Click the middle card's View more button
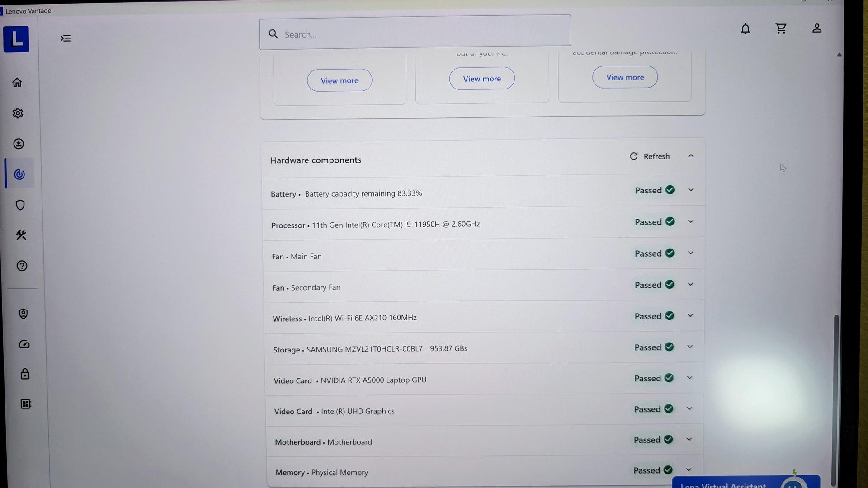The width and height of the screenshot is (868, 488). (x=482, y=79)
